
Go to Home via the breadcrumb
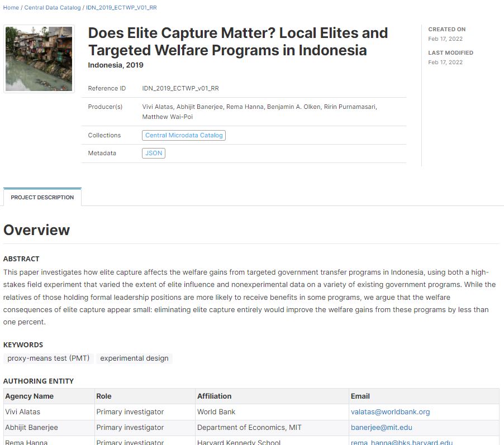[11, 7]
